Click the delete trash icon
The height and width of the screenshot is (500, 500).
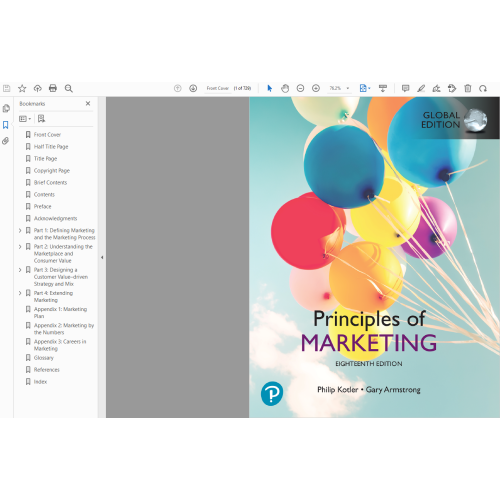tap(468, 88)
